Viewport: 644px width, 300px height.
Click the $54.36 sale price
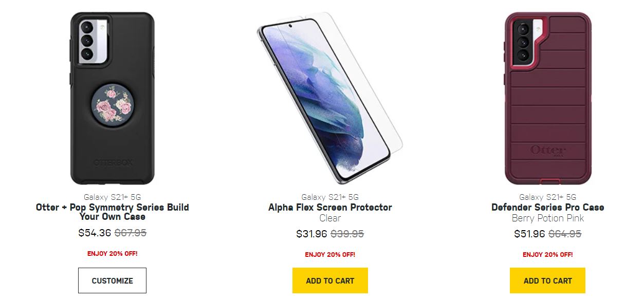point(95,233)
